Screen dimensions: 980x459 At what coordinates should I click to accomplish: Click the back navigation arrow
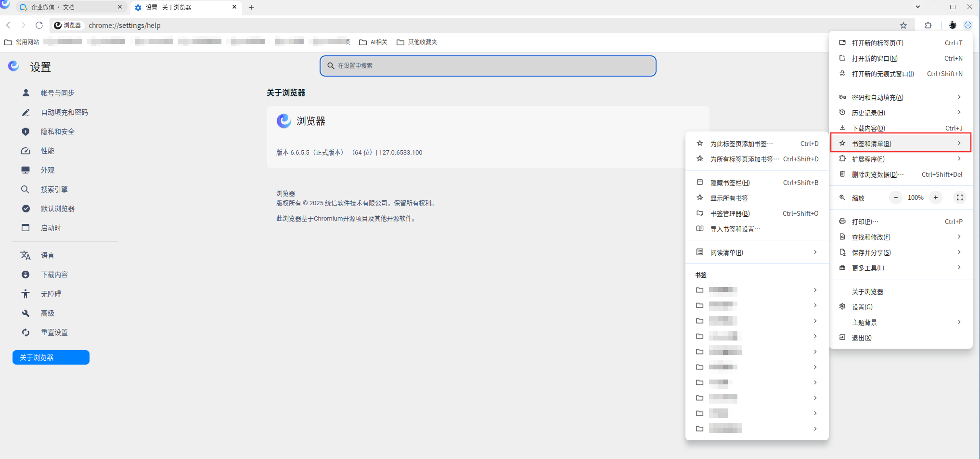[8, 25]
